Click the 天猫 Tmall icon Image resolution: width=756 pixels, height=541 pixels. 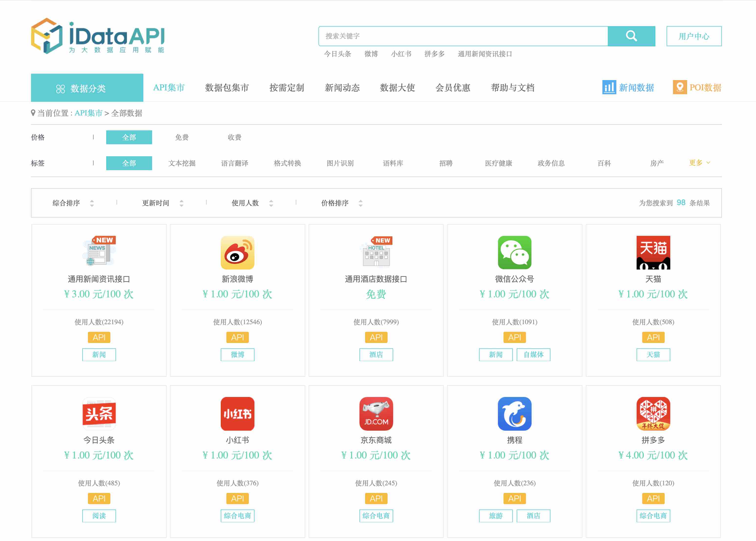pos(653,252)
